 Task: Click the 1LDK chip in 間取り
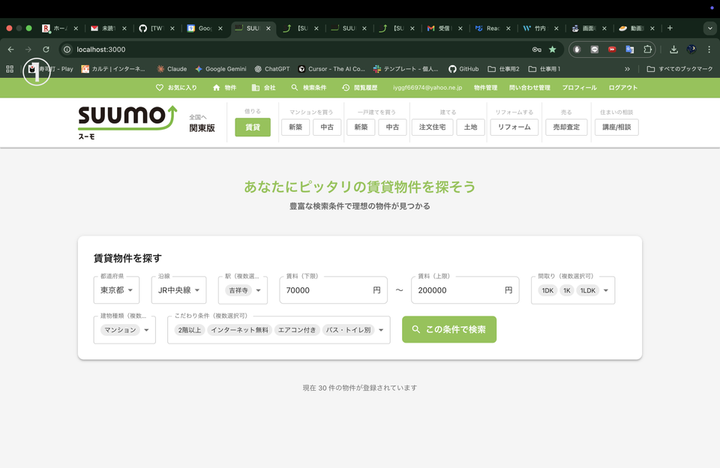click(588, 290)
